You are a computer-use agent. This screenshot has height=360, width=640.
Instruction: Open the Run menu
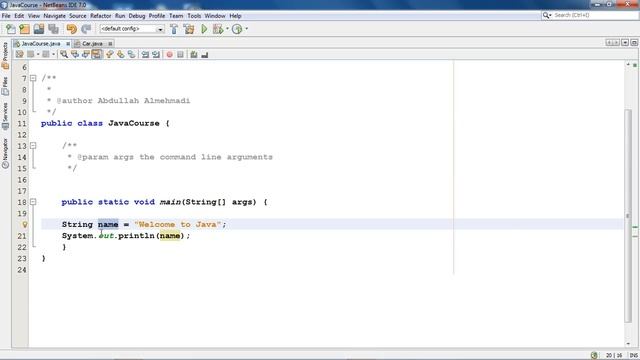pos(120,16)
